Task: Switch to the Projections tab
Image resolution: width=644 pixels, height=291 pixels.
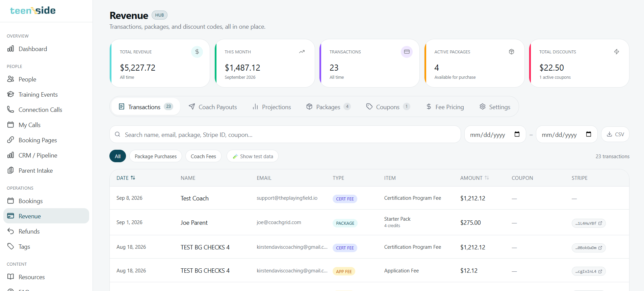Action: [x=272, y=107]
